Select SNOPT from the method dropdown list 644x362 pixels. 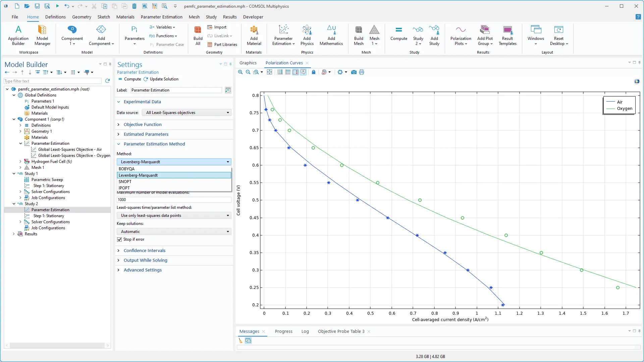point(125,181)
